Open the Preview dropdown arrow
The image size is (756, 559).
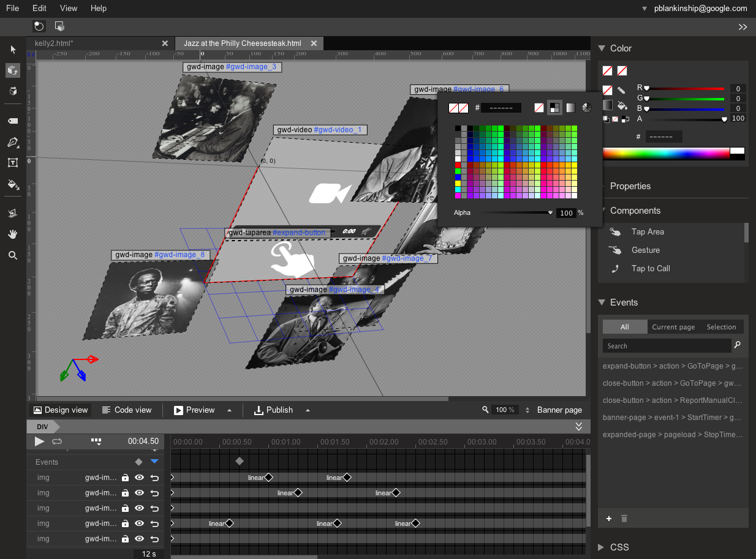[230, 410]
